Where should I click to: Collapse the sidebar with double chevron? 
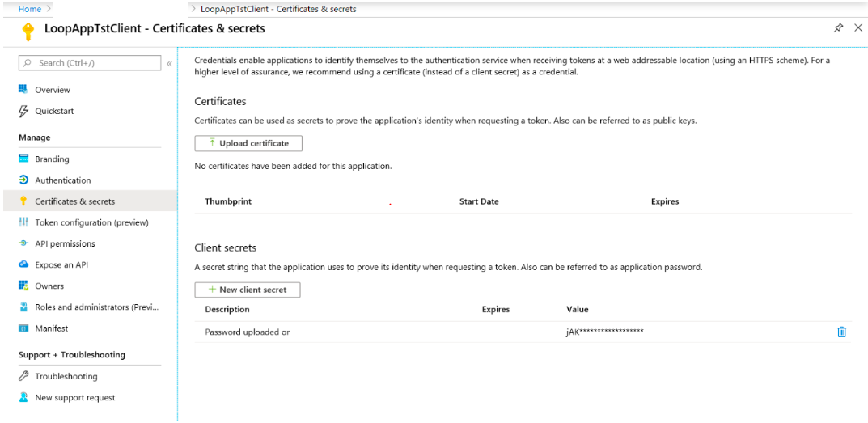[x=169, y=64]
